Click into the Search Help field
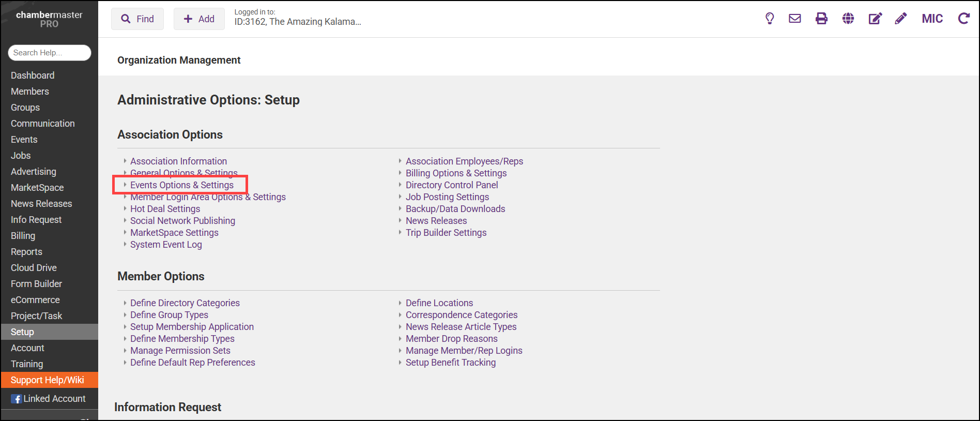This screenshot has width=980, height=421. click(49, 53)
